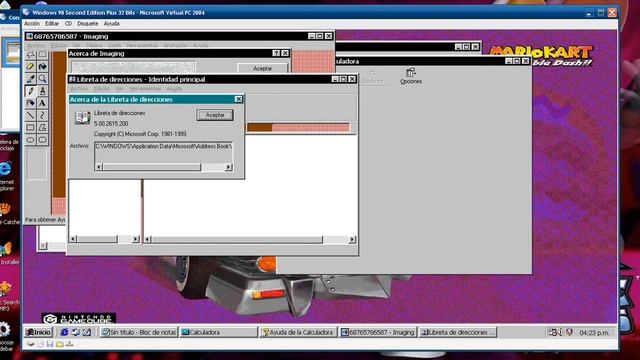Close the Acerca de la Libreta de direcciones dialog
The image size is (640, 360).
[x=238, y=99]
